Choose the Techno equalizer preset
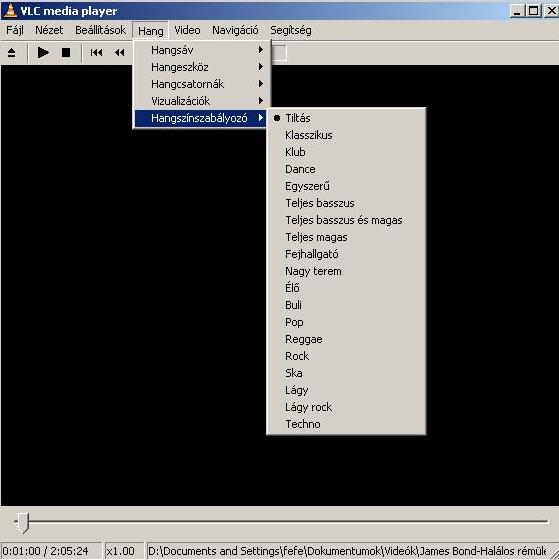This screenshot has height=560, width=559. click(x=346, y=424)
